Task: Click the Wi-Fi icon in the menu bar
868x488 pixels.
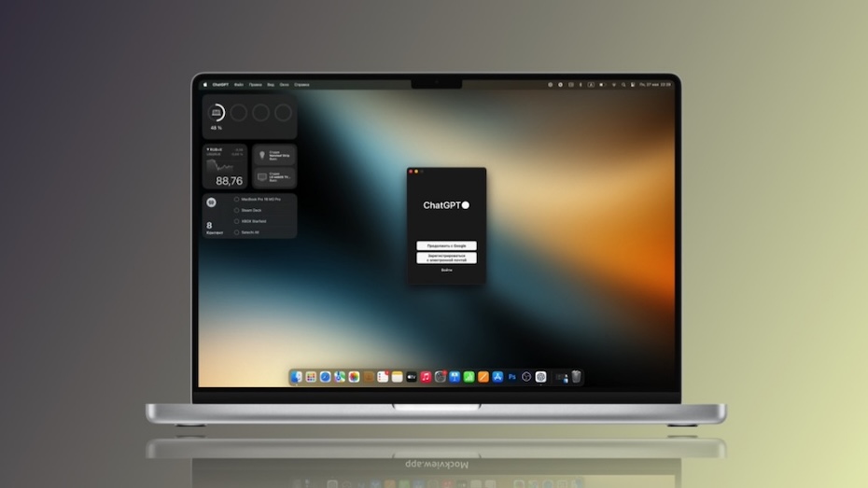Action: 613,85
